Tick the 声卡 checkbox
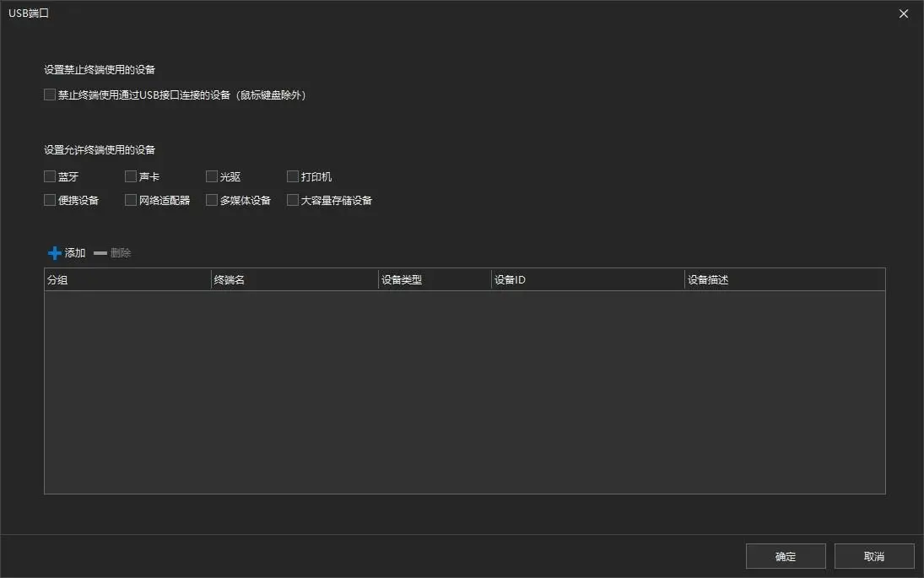 pos(131,176)
